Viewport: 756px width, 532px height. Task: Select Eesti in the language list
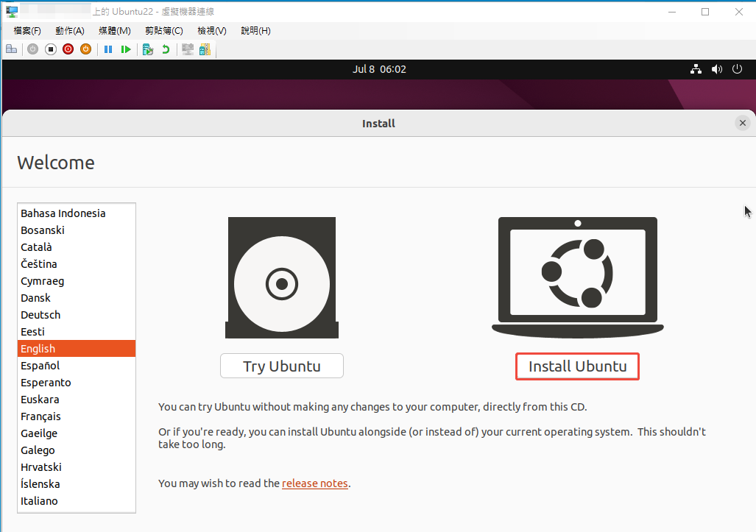coord(77,332)
